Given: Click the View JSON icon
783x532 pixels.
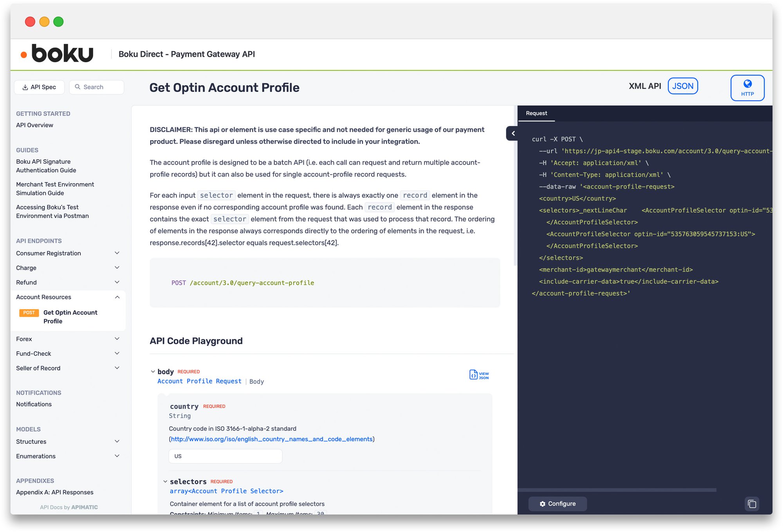Looking at the screenshot, I should pyautogui.click(x=479, y=375).
